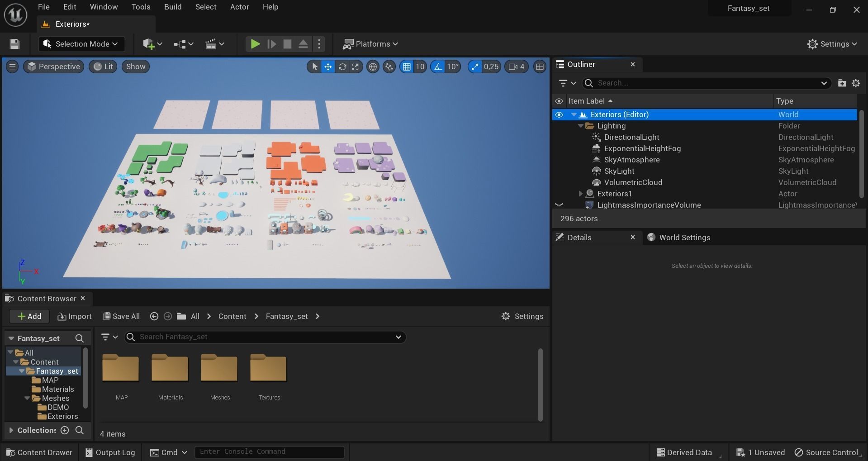Add a new collection plus icon

click(65, 430)
